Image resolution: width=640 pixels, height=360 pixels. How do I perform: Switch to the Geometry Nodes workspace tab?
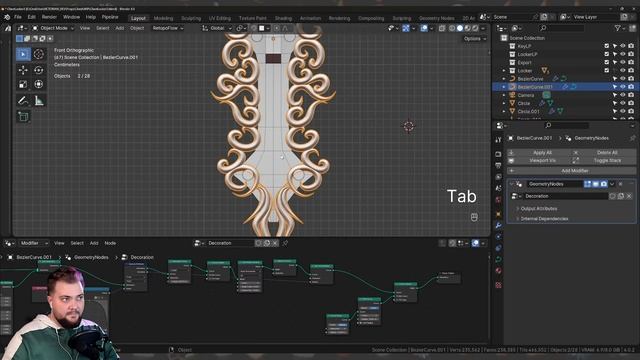(x=436, y=18)
